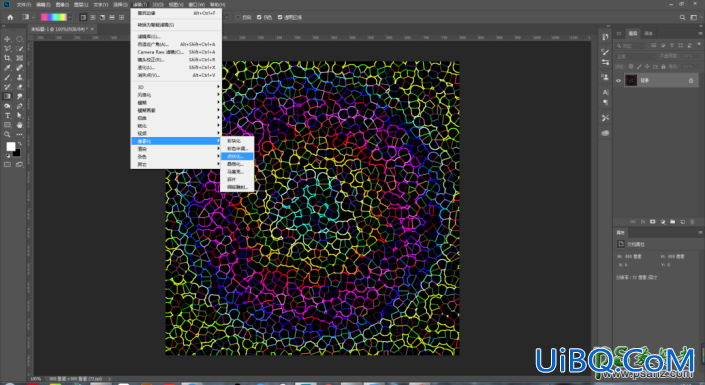This screenshot has width=705, height=385.
Task: Select the Crop tool
Action: (7, 58)
